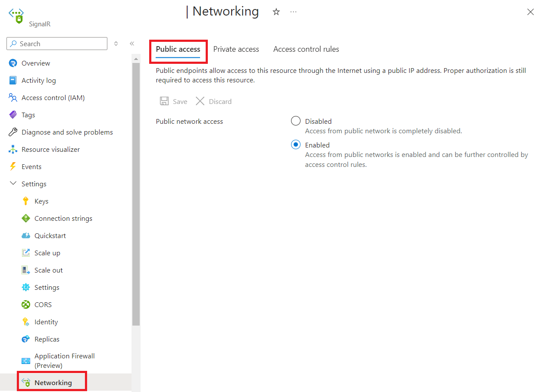Open the CORS configuration page
Screen dimensions: 545x392
(43, 304)
